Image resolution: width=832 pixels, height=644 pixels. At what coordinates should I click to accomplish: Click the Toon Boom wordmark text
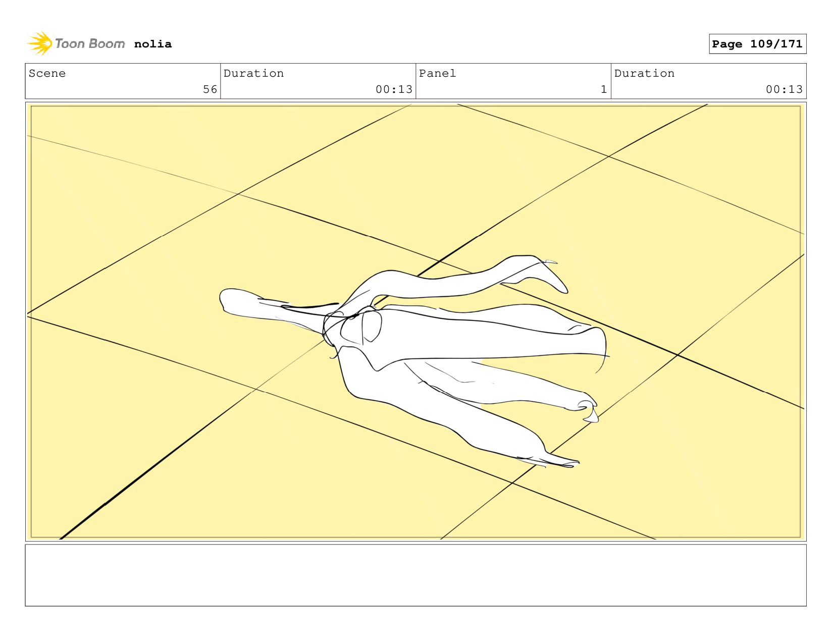pos(90,44)
